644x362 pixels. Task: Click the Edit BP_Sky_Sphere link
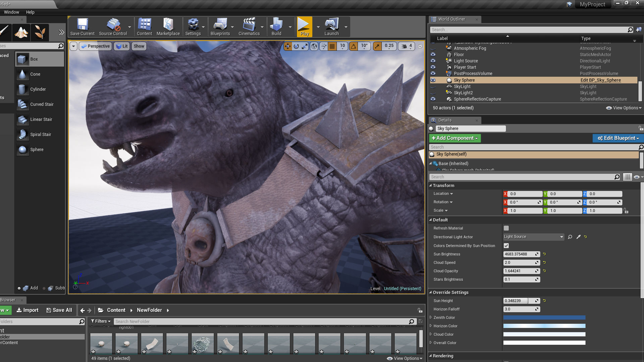tap(600, 80)
